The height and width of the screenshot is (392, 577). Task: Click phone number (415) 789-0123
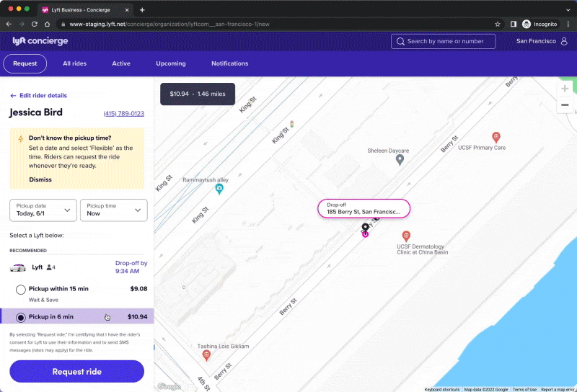tap(123, 114)
